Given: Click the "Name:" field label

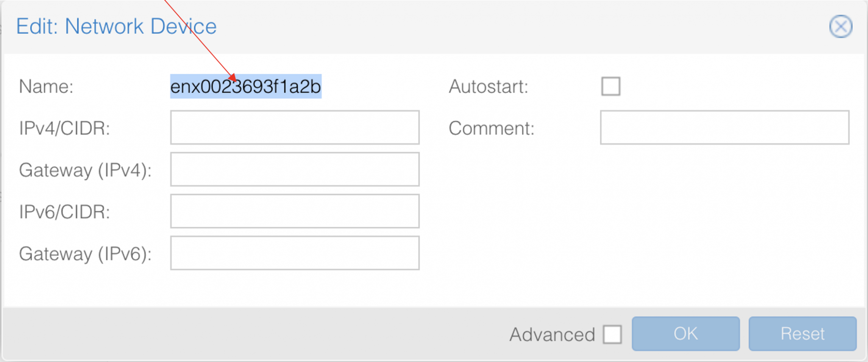Looking at the screenshot, I should pyautogui.click(x=46, y=87).
